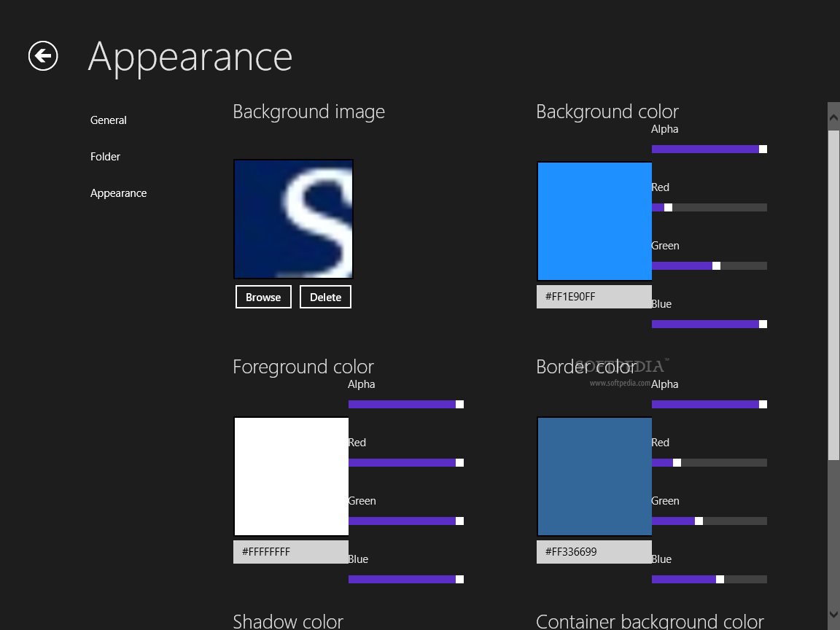Adjust the Foreground color Blue slider
This screenshot has height=630, width=840.
pos(406,579)
